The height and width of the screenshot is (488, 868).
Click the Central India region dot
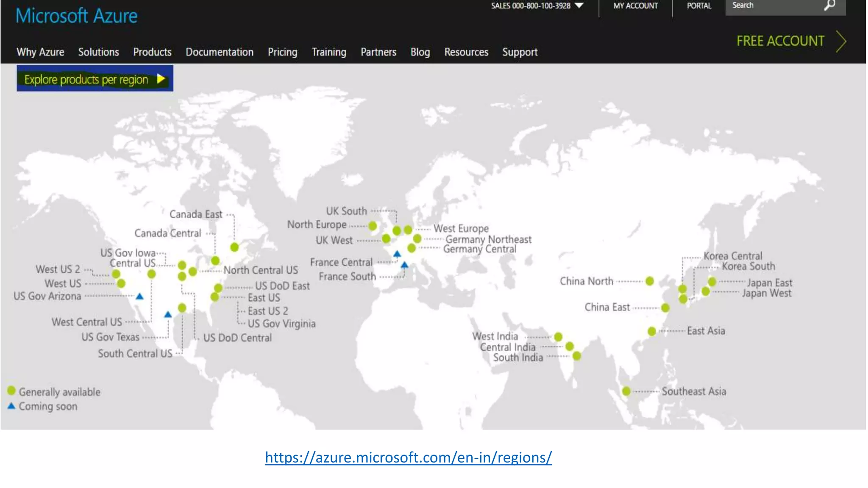tap(570, 347)
